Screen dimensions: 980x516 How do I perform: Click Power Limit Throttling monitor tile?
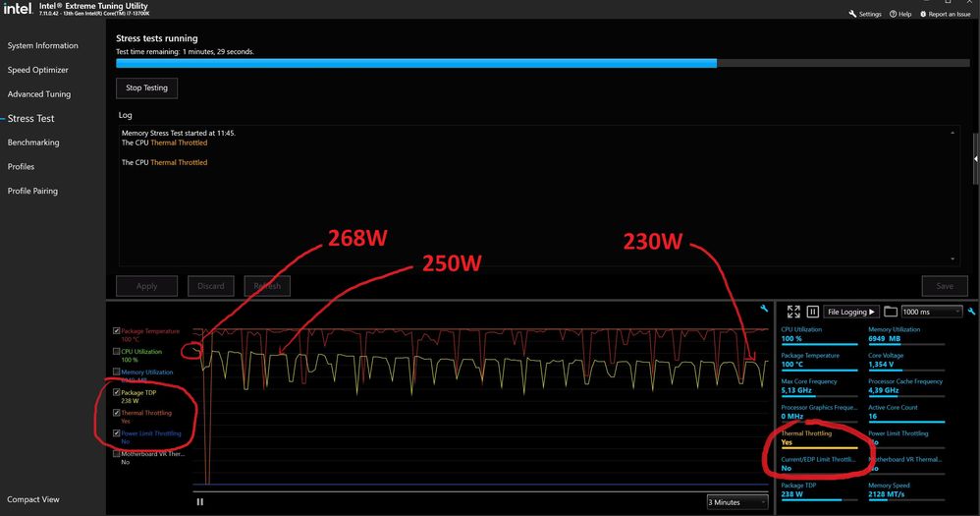(906, 439)
